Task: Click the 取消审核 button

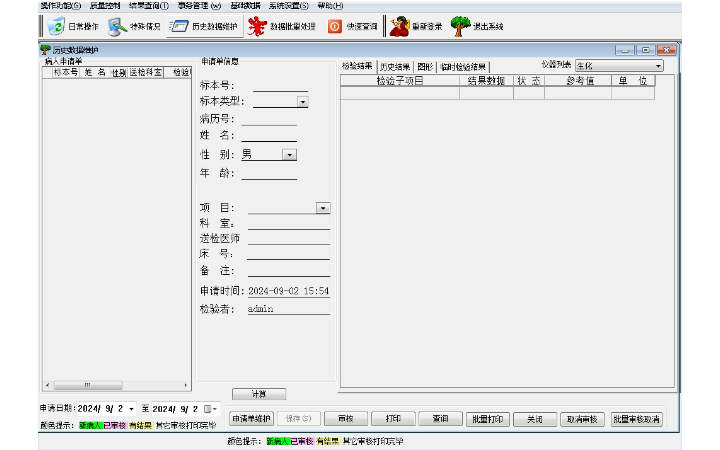Action: (x=582, y=419)
